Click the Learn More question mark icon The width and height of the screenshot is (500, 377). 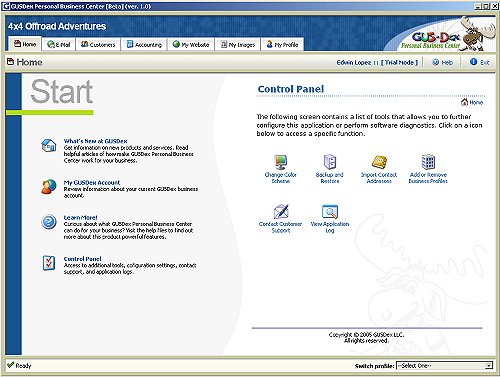(49, 222)
